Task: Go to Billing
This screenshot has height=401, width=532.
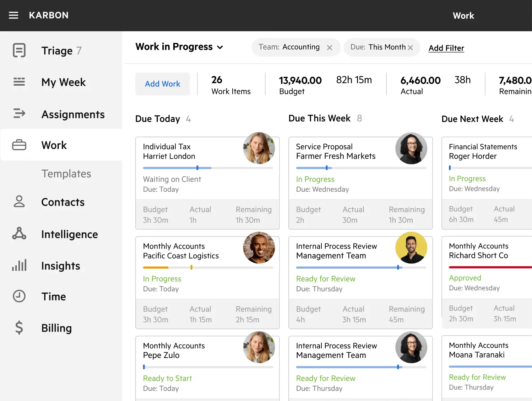Action: click(56, 328)
